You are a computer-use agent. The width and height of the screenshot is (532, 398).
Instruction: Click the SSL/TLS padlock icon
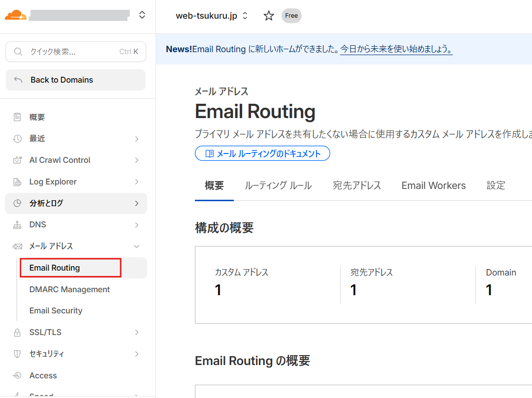pos(17,333)
